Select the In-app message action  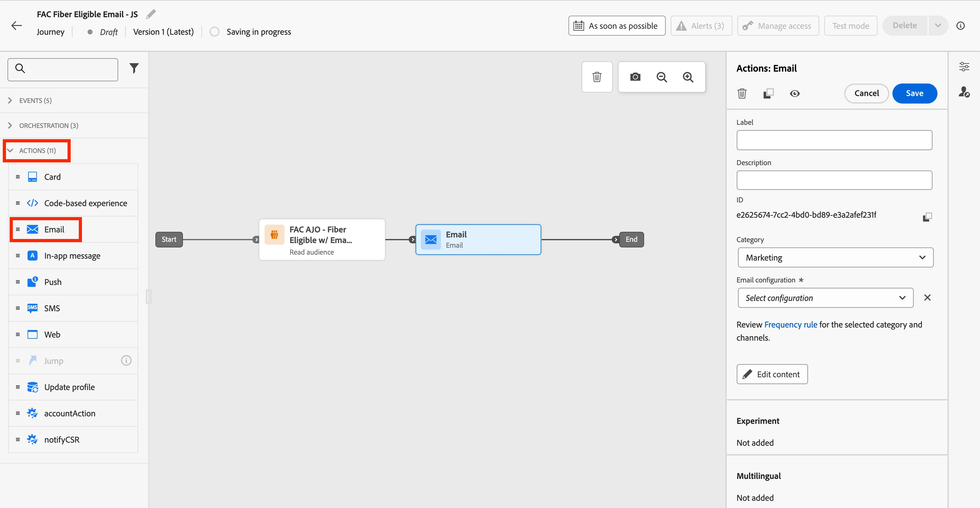tap(73, 256)
